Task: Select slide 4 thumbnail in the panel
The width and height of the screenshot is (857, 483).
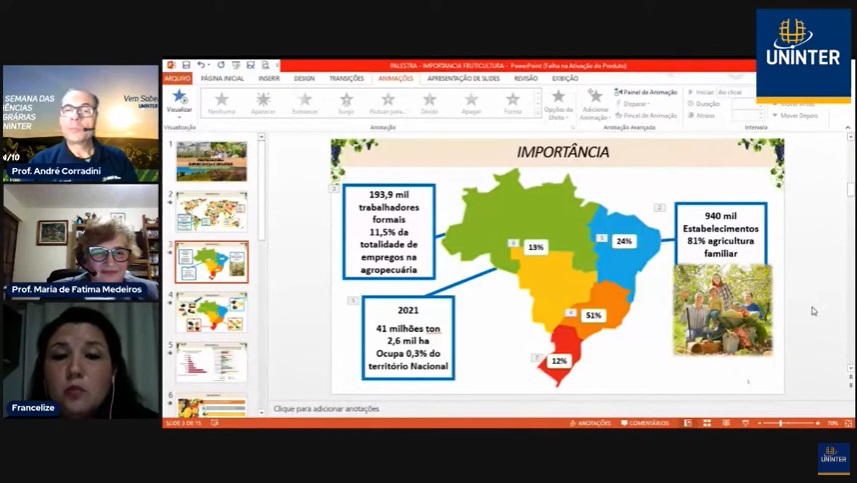Action: (x=211, y=312)
